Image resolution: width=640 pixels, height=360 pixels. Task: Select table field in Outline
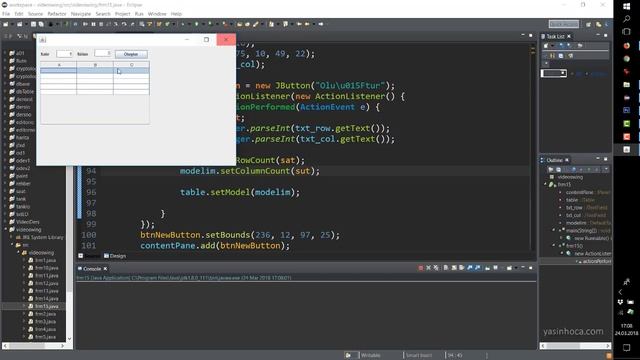point(572,200)
